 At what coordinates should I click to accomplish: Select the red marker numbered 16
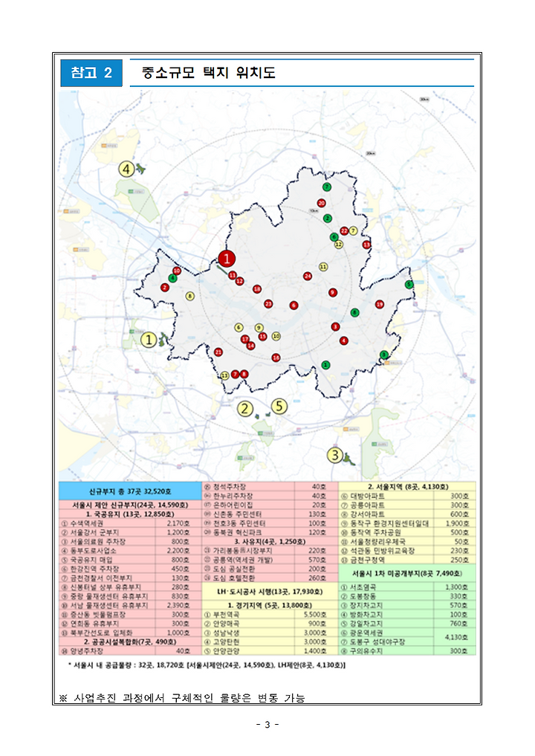click(276, 358)
